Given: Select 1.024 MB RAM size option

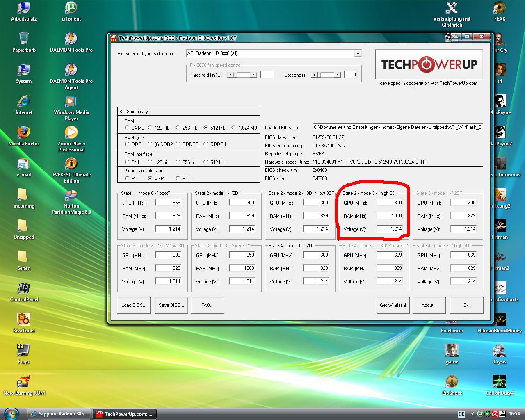Looking at the screenshot, I should point(234,128).
